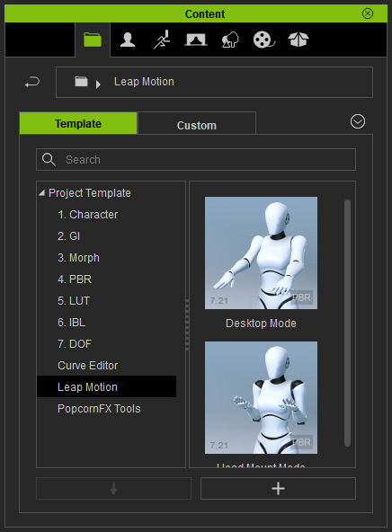392x532 pixels.
Task: Open the Set tree and cloud icon
Action: [x=230, y=40]
